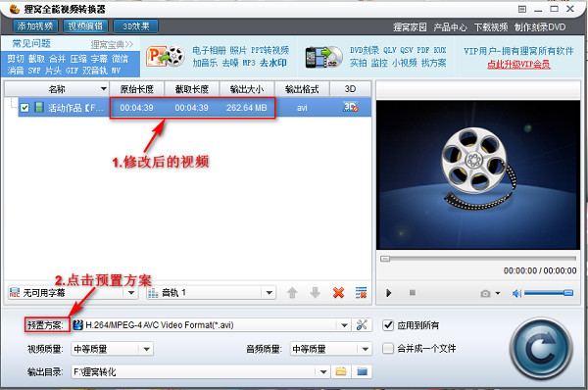Open 制作刻录DVD menu link
This screenshot has width=588, height=390.
pyautogui.click(x=540, y=27)
